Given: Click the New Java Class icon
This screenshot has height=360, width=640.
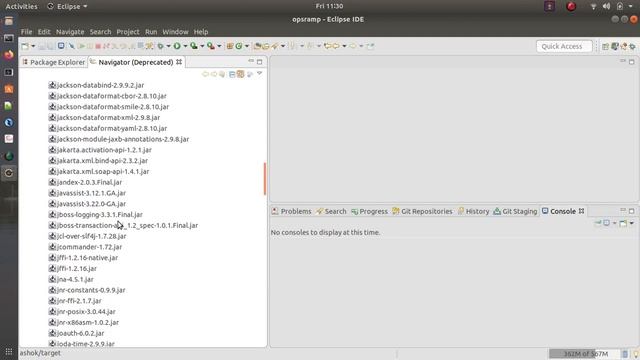Looking at the screenshot, I should click(239, 46).
